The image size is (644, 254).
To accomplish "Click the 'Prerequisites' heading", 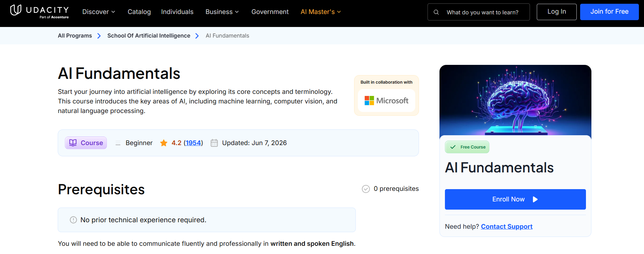I will [101, 189].
